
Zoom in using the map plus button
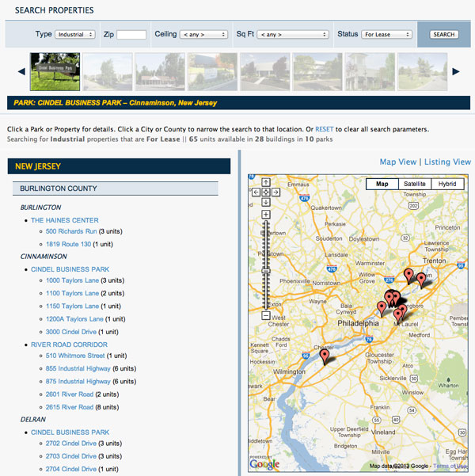(266, 215)
